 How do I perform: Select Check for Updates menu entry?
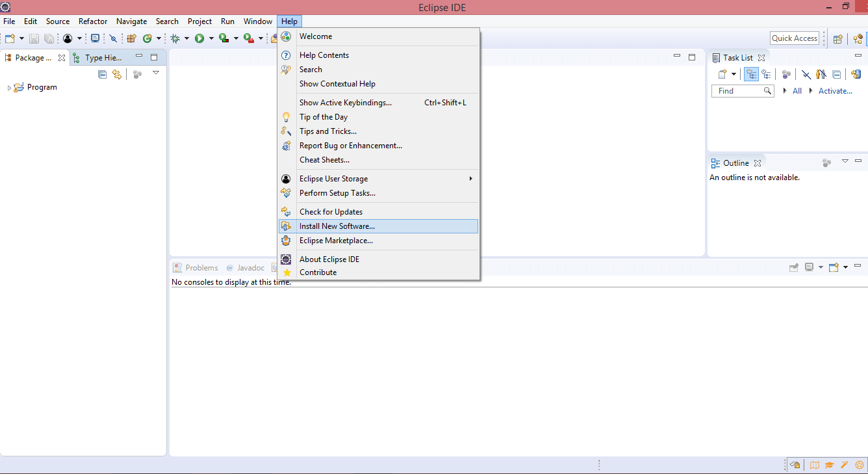[x=379, y=212]
